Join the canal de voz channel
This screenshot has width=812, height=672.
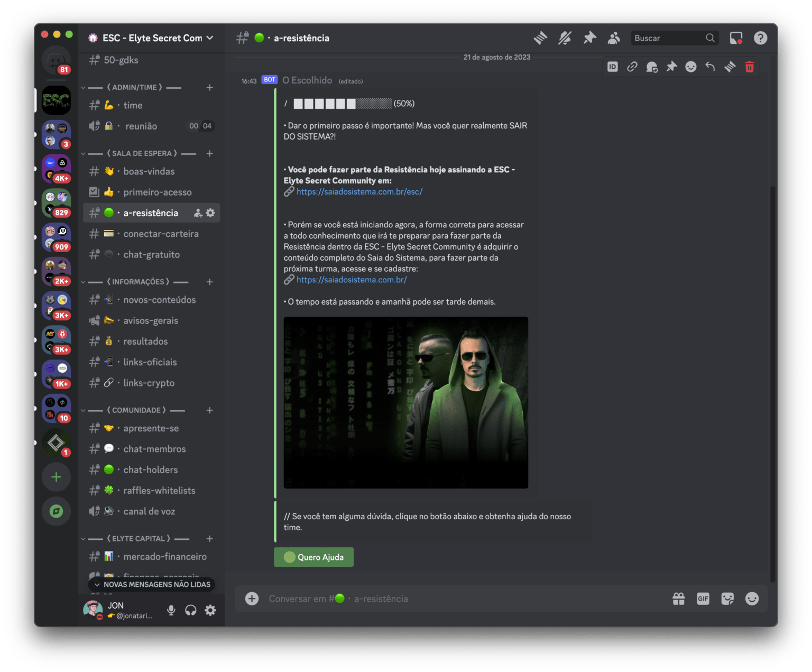(152, 512)
